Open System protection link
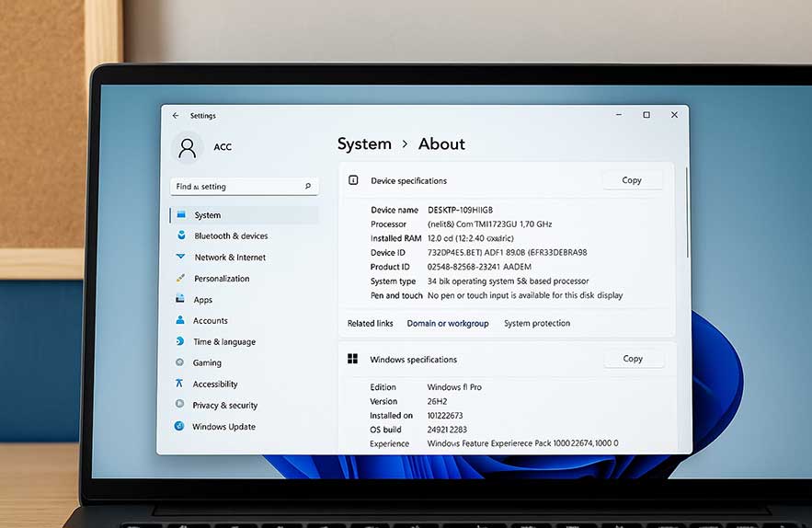 tap(537, 323)
